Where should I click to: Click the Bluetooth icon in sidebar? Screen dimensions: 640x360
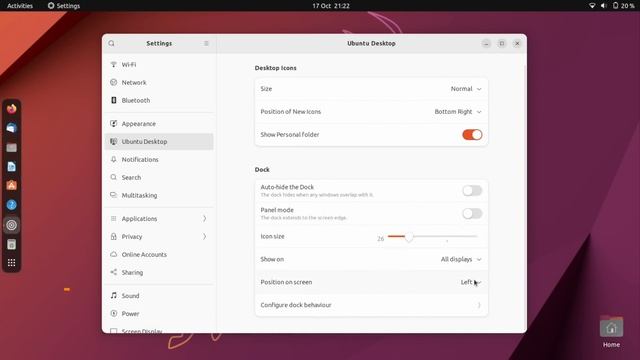pos(113,100)
